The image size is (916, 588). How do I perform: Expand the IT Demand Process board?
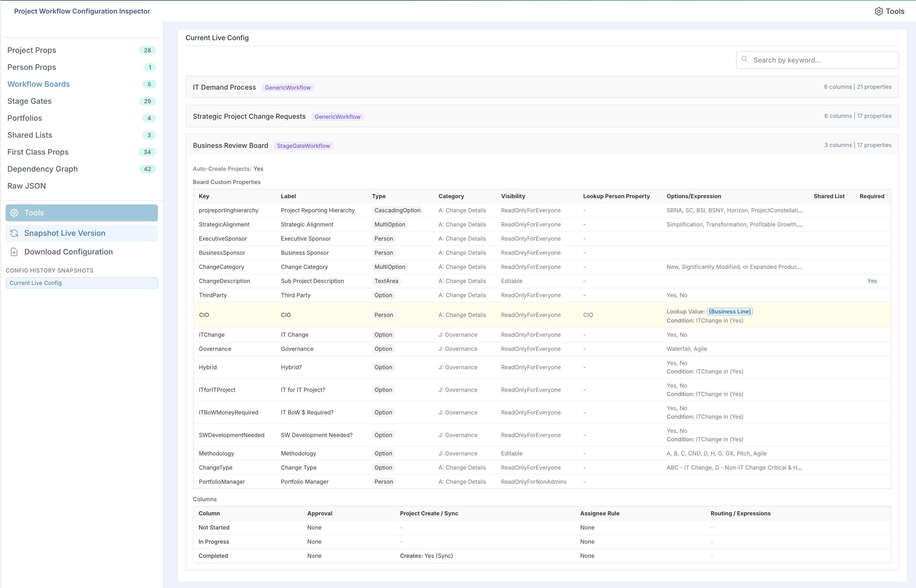(542, 87)
